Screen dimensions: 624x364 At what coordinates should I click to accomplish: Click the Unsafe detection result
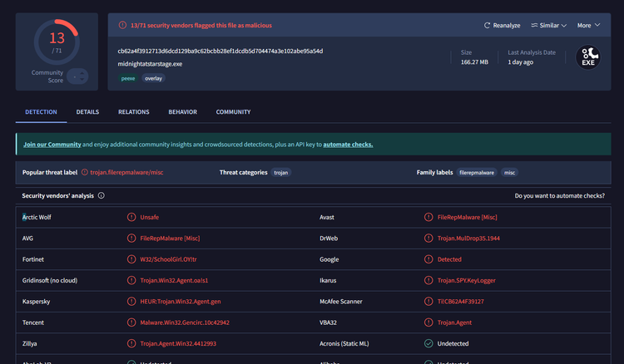(x=150, y=218)
